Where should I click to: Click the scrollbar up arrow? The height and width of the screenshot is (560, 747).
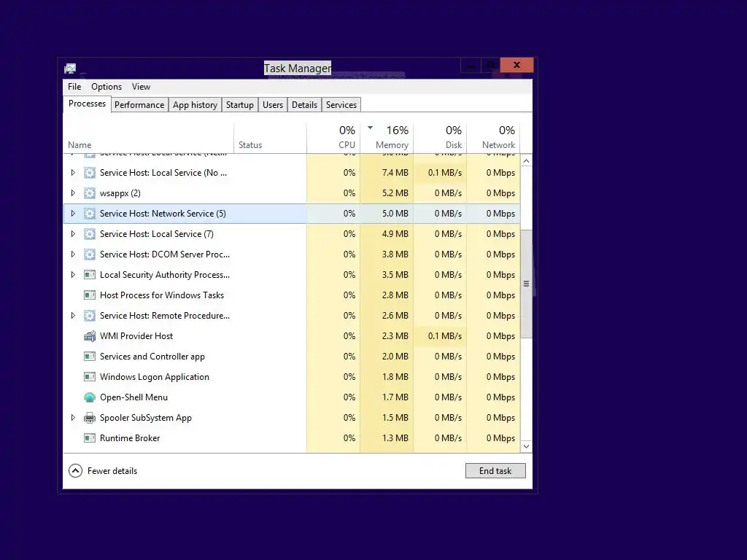[x=526, y=161]
